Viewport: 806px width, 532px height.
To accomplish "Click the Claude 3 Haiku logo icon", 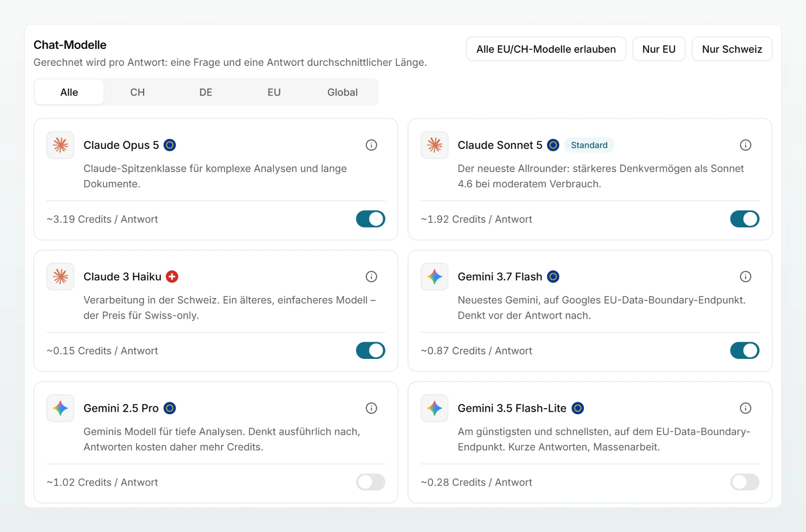I will (x=60, y=276).
